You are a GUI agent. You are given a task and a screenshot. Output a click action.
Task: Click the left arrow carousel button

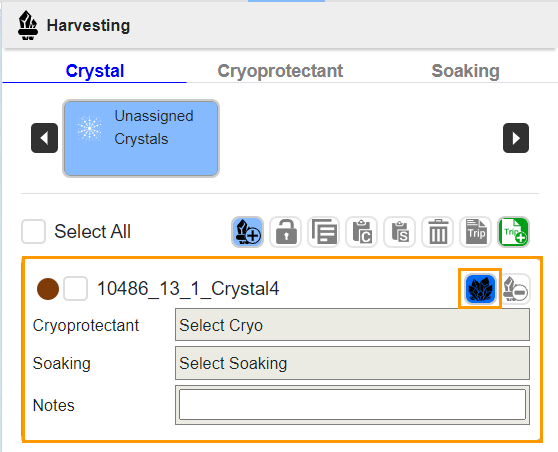tap(44, 138)
